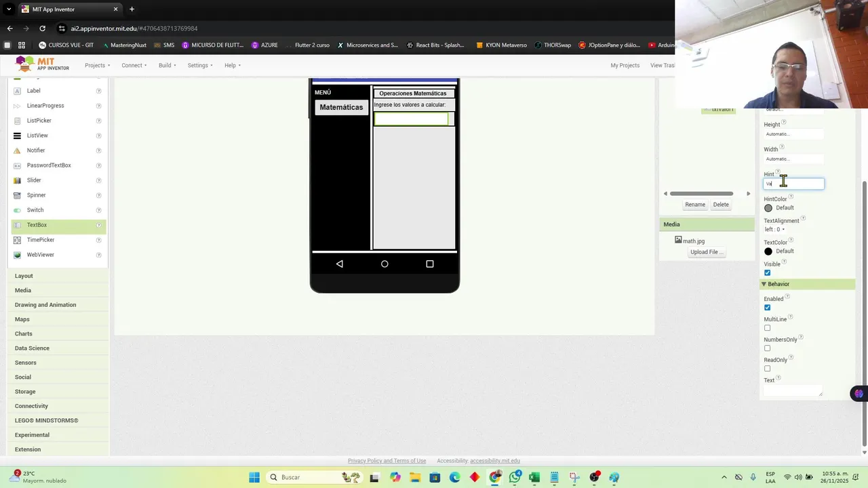Viewport: 868px width, 488px height.
Task: Go back in browser history
Action: coord(9,28)
